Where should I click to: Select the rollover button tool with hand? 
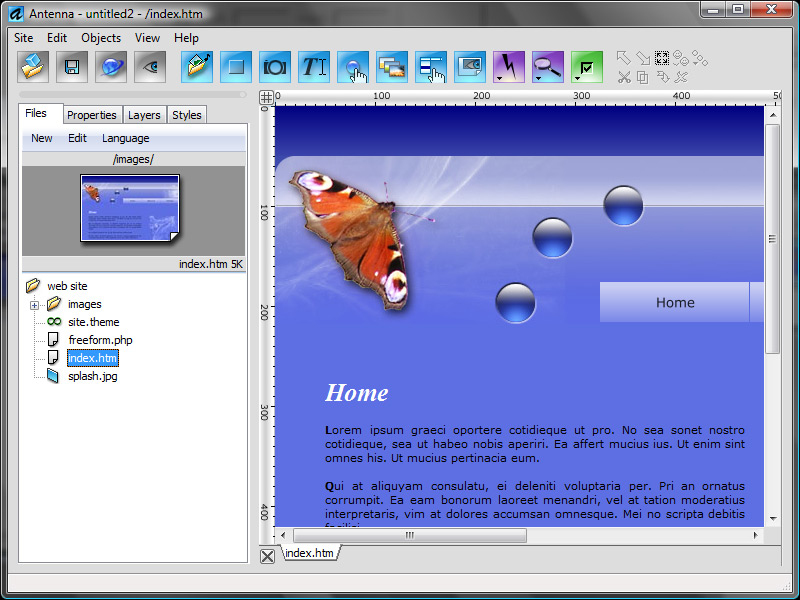[353, 67]
